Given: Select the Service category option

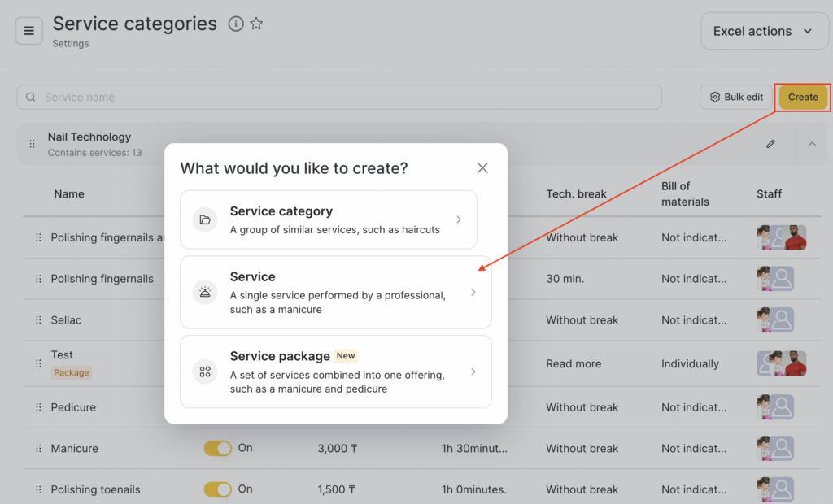Looking at the screenshot, I should click(329, 219).
